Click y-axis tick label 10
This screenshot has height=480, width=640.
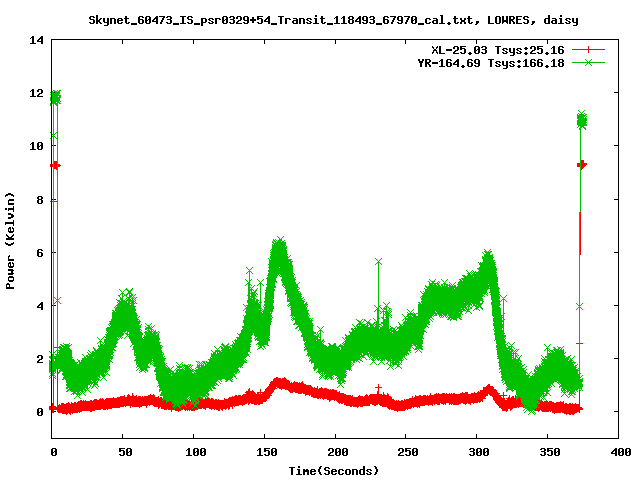36,146
